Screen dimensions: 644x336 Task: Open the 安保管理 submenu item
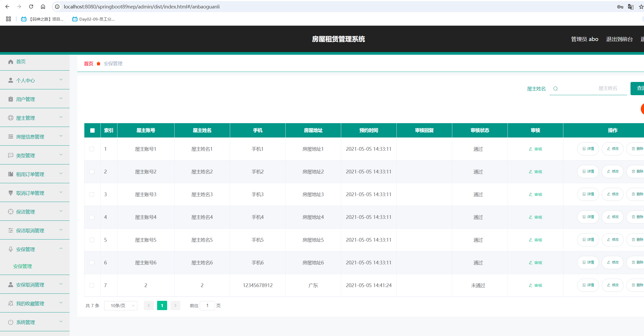(22, 266)
